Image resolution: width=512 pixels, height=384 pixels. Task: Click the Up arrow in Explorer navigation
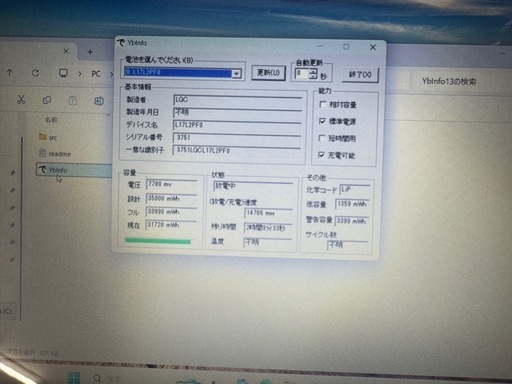10,72
